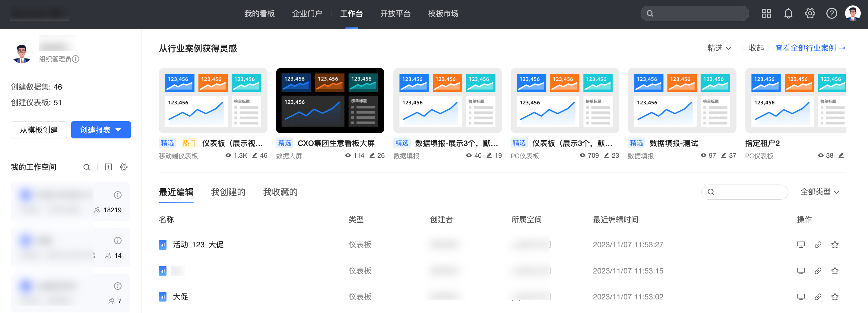This screenshot has height=313, width=868.
Task: Select the 最近编辑 tab
Action: [176, 192]
